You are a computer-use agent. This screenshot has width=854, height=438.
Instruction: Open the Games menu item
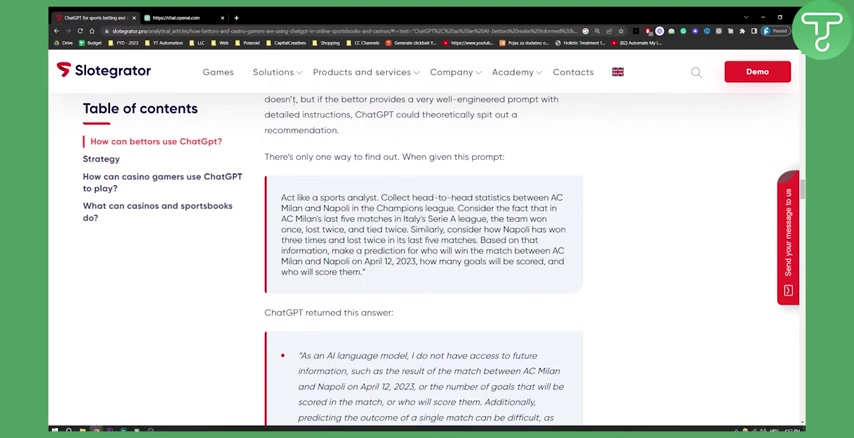[x=218, y=72]
